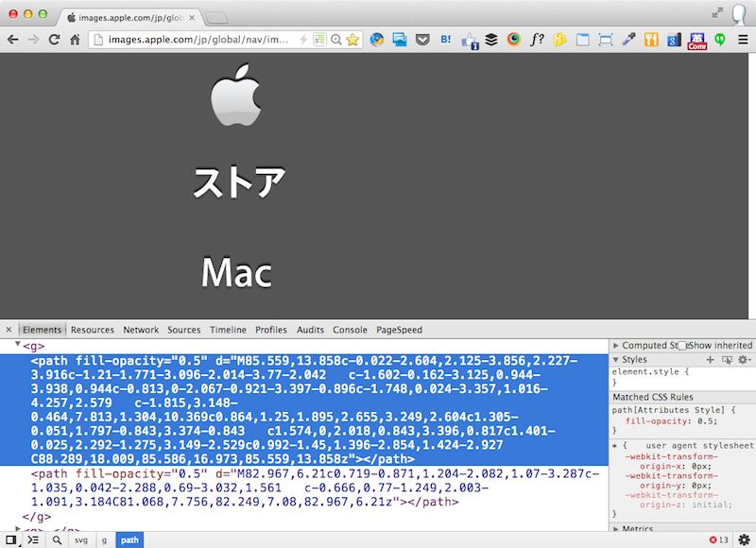This screenshot has width=756, height=548.
Task: Switch to the Network tab
Action: (141, 330)
